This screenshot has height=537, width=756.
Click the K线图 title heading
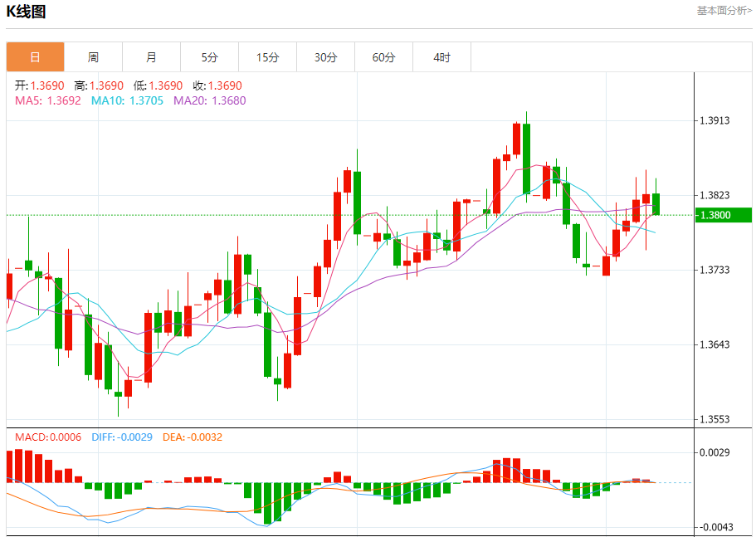click(x=26, y=12)
